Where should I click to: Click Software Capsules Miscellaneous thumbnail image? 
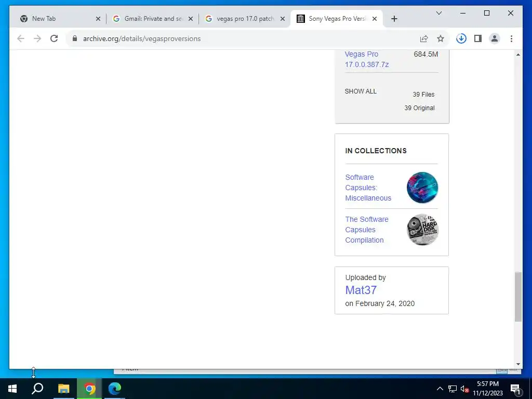[422, 188]
